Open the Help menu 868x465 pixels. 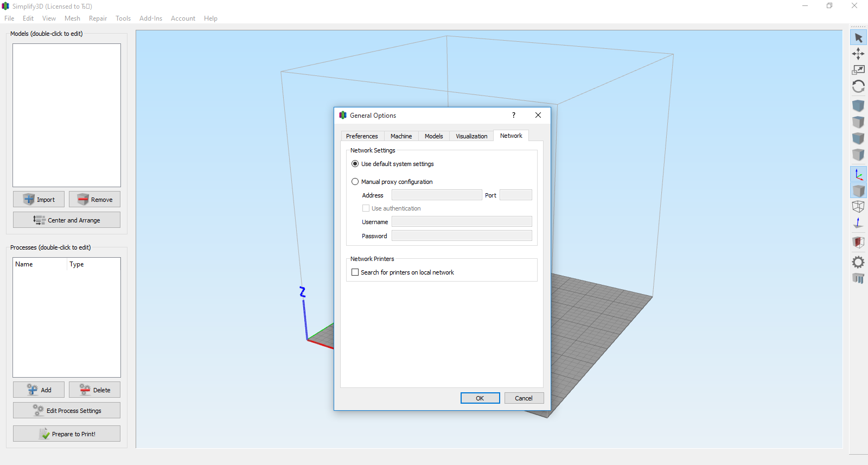210,18
